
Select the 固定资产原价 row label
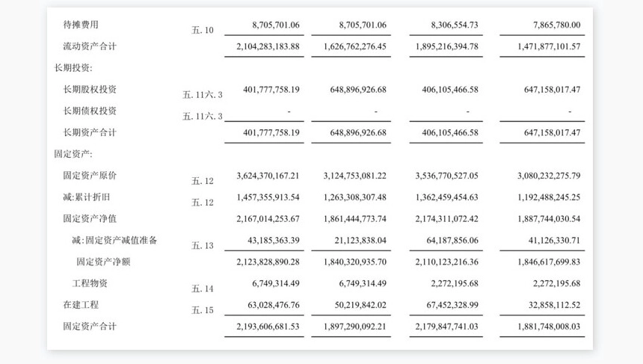tap(90, 176)
